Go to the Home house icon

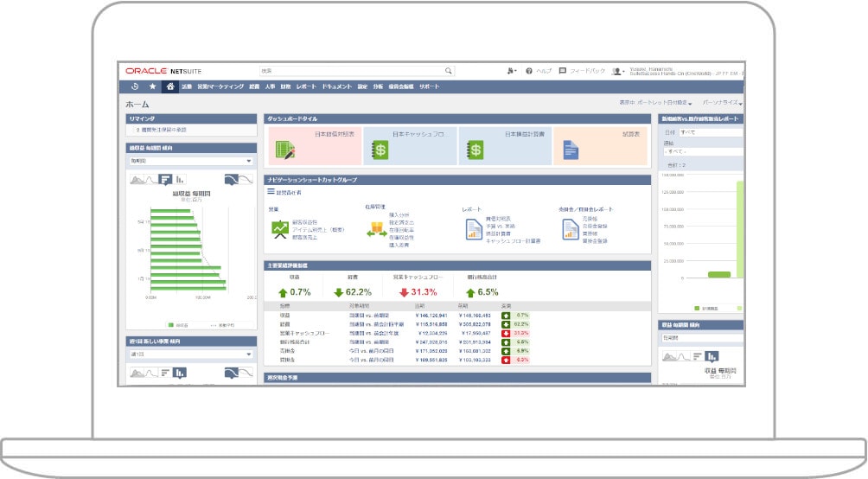point(170,86)
